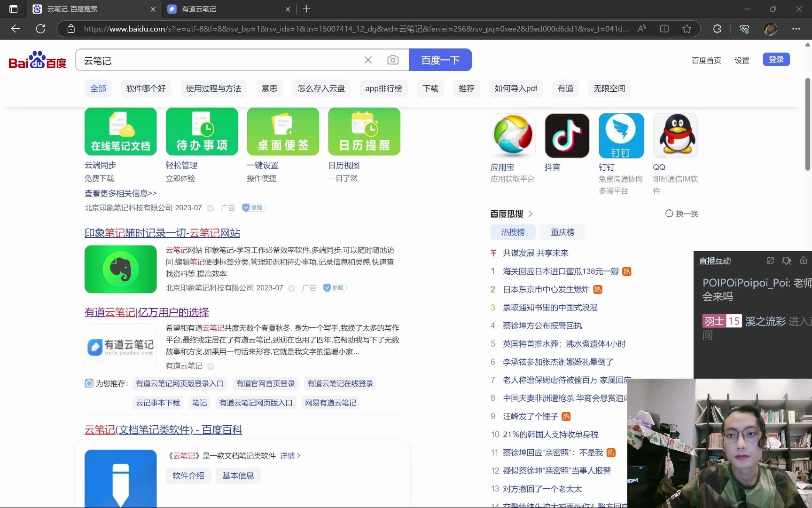812x508 pixels.
Task: Click 软件介绍 button in baike card
Action: [188, 476]
